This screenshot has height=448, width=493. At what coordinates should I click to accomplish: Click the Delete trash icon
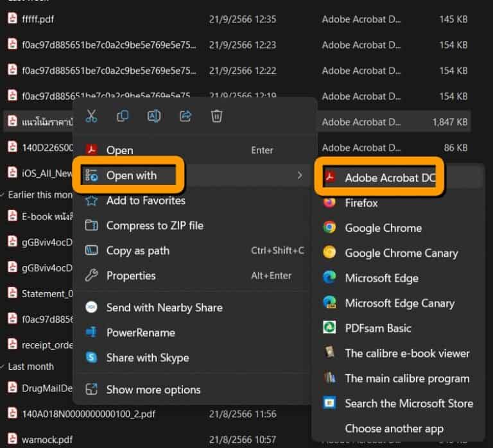216,116
